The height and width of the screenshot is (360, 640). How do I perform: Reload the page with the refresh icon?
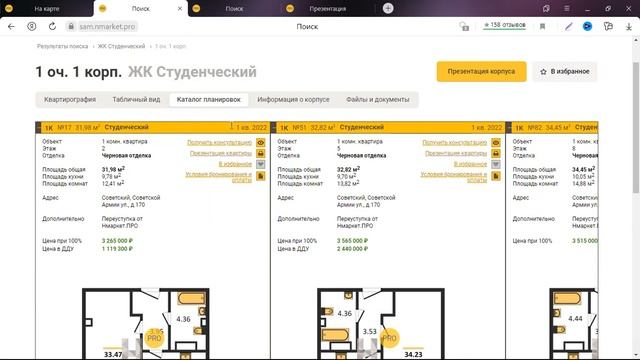(52, 27)
